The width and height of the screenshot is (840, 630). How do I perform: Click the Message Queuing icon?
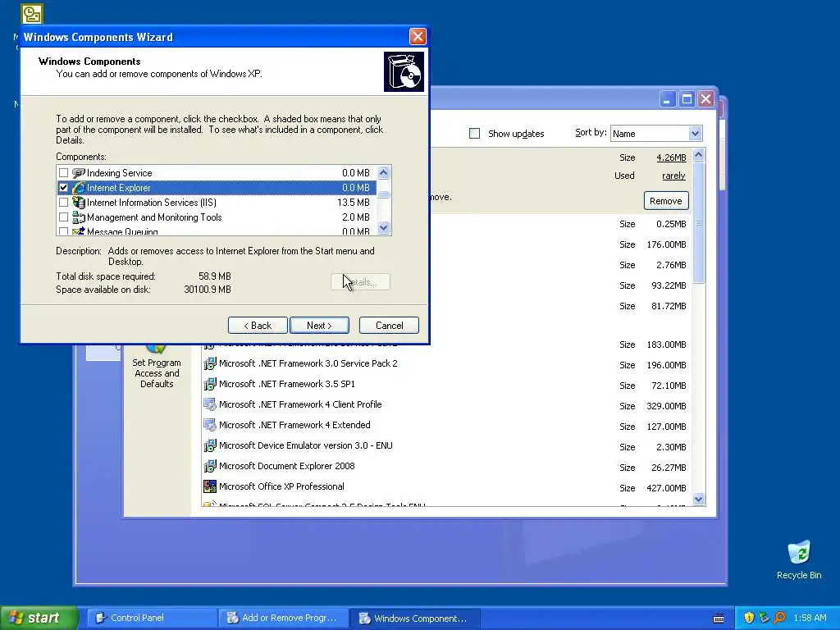78,231
